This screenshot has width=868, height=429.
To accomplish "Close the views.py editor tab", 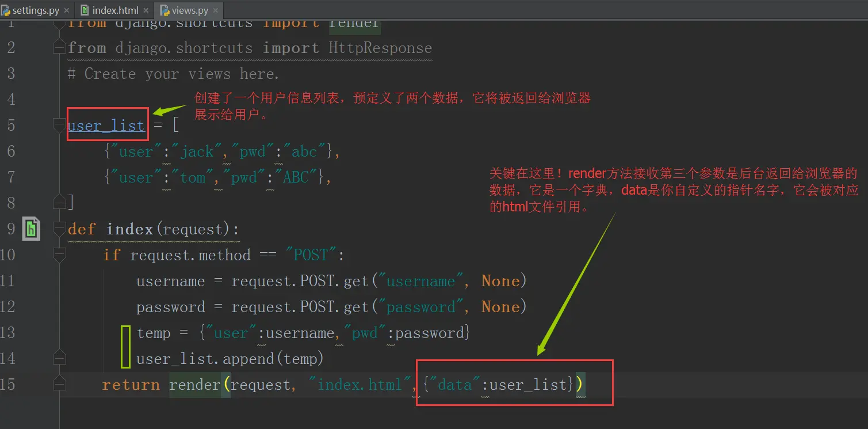I will [217, 10].
